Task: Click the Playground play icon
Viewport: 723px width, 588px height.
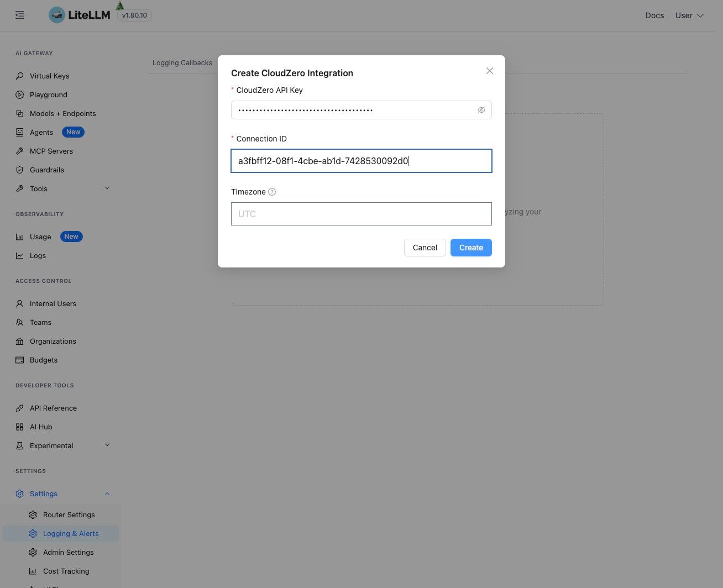Action: [x=20, y=95]
